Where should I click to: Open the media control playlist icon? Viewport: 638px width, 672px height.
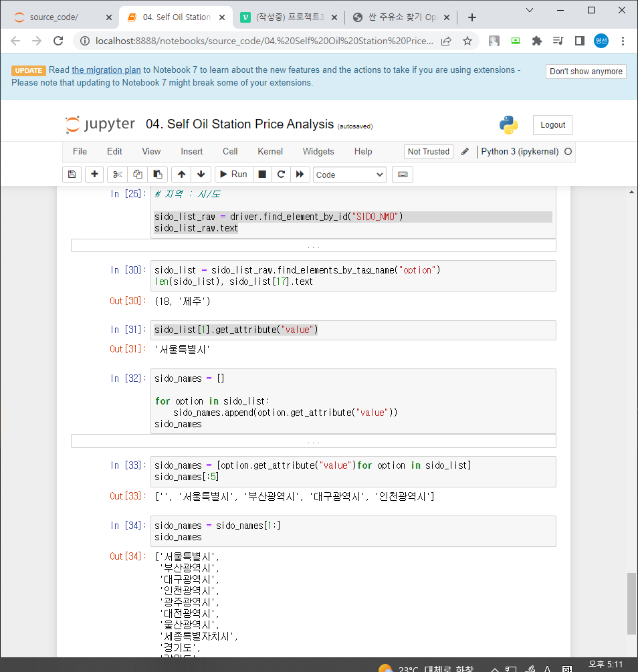[x=558, y=41]
